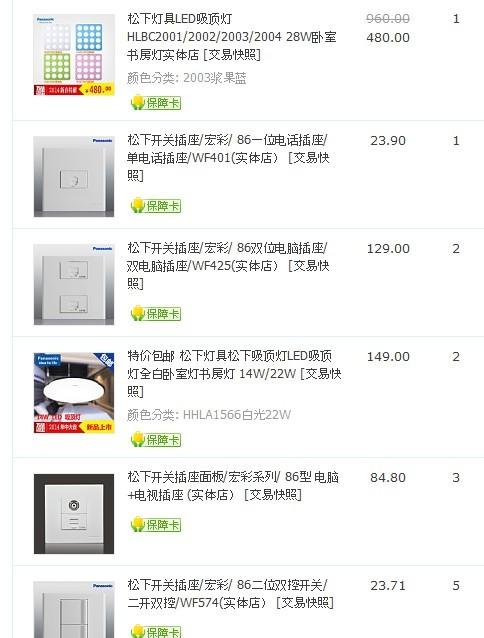Open thumbnail of round white ceiling lamp
Image resolution: width=484 pixels, height=638 pixels.
(74, 393)
